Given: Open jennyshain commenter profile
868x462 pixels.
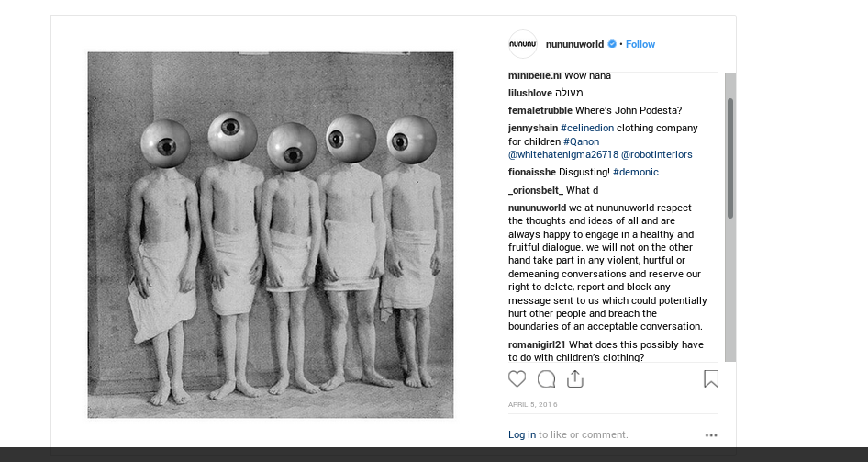Looking at the screenshot, I should pos(532,128).
